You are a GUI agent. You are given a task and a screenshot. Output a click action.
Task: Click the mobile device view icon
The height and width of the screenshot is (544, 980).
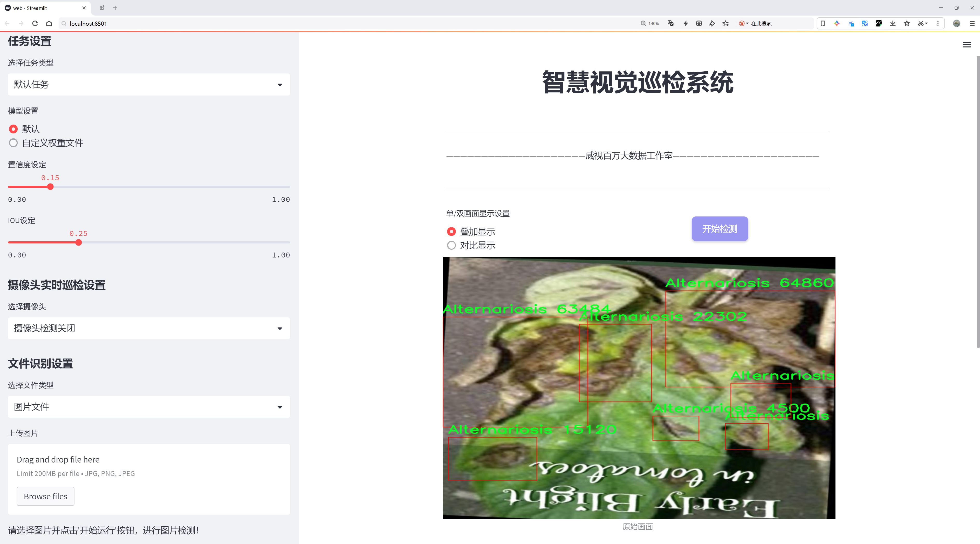823,24
